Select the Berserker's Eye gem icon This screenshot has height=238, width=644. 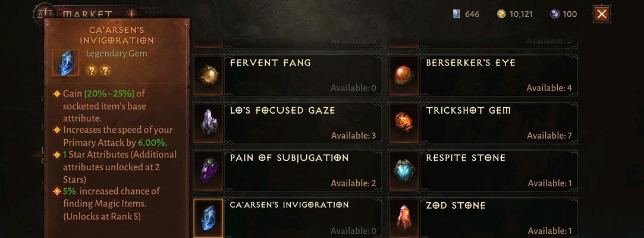click(x=404, y=76)
